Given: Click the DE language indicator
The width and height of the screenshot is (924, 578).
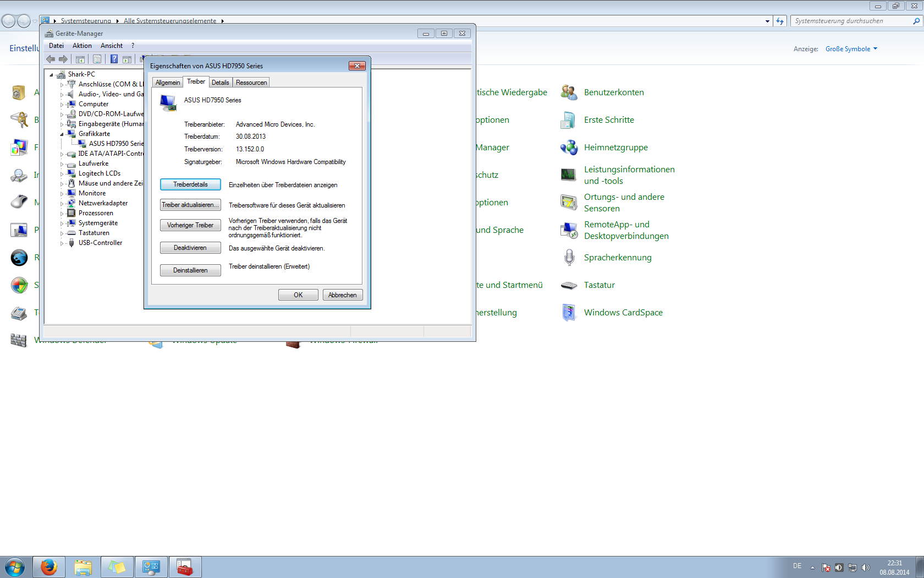Looking at the screenshot, I should pos(797,566).
